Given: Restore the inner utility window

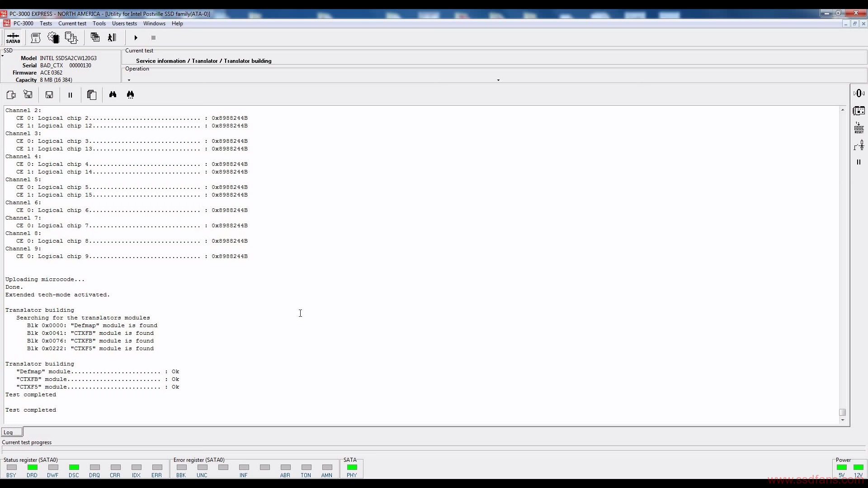Looking at the screenshot, I should point(854,23).
